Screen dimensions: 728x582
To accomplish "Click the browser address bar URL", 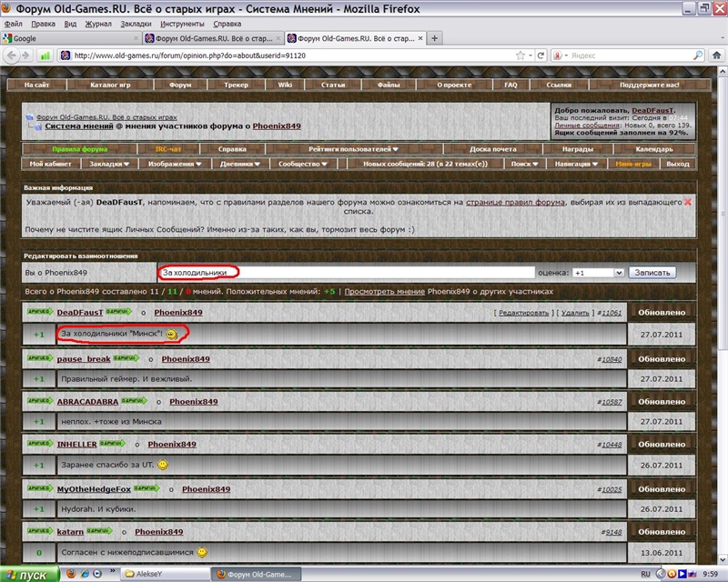I will click(292, 55).
